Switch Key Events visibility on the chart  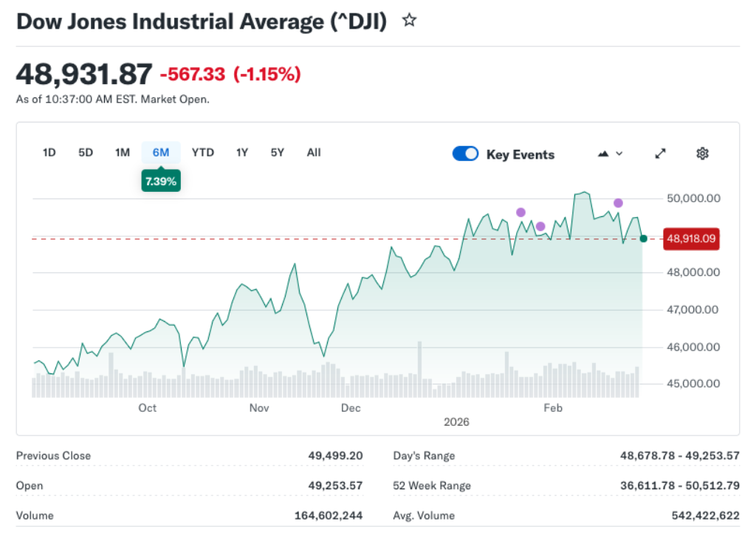pos(465,154)
